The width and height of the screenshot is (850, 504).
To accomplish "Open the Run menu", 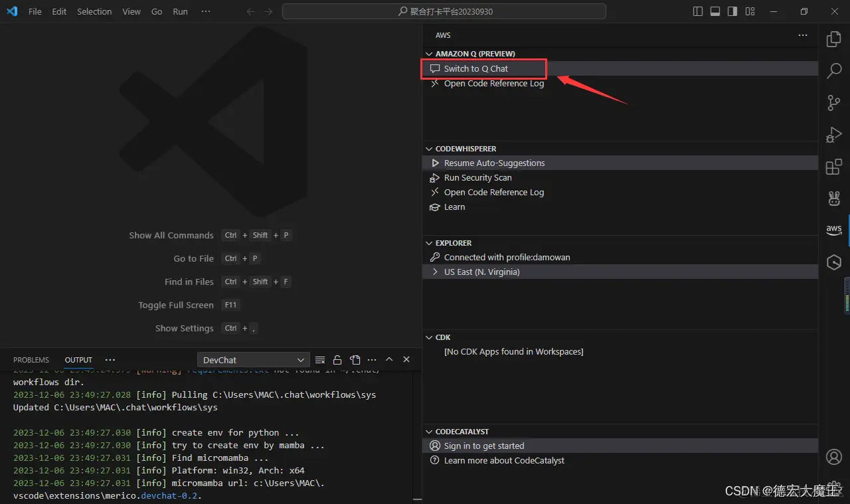I will [180, 11].
